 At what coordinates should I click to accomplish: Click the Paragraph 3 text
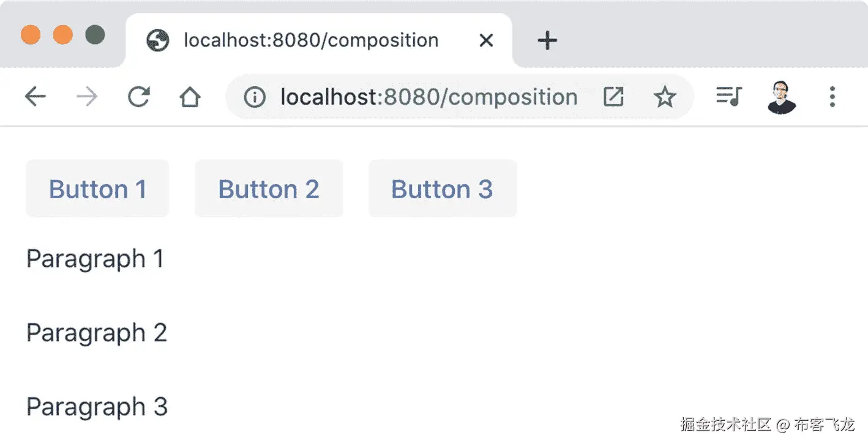pos(97,407)
